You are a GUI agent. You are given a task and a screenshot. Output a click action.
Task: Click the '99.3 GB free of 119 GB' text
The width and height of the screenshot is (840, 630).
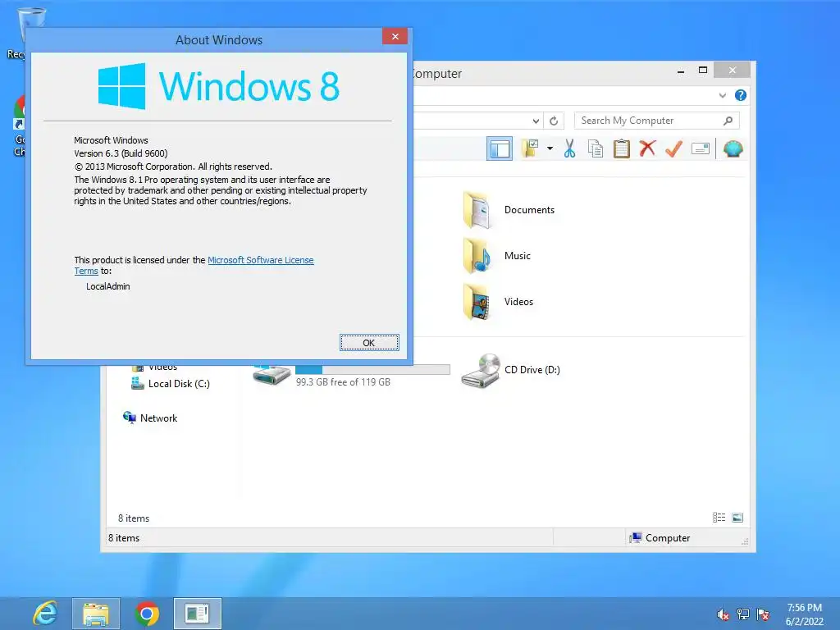pos(343,382)
